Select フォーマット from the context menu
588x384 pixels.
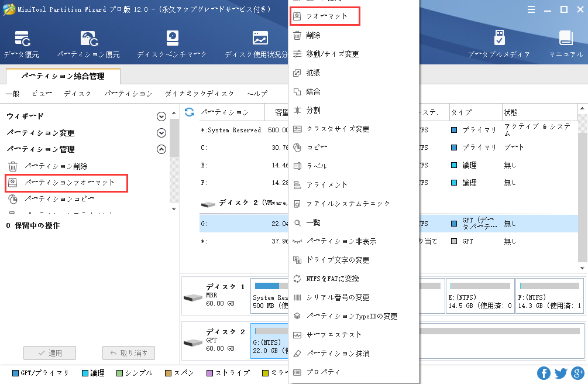325,16
